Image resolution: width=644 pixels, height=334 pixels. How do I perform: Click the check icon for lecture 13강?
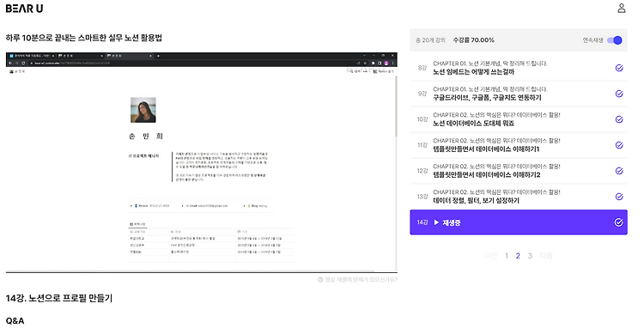coord(619,197)
